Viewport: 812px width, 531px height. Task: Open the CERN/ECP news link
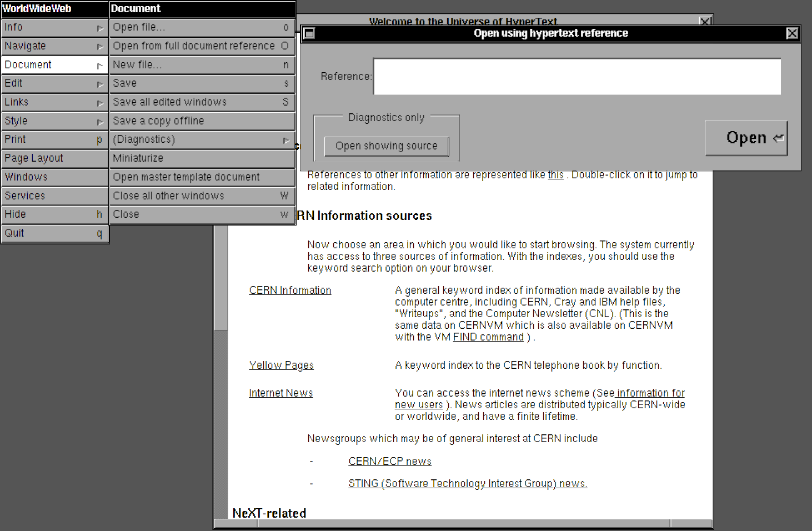tap(390, 462)
